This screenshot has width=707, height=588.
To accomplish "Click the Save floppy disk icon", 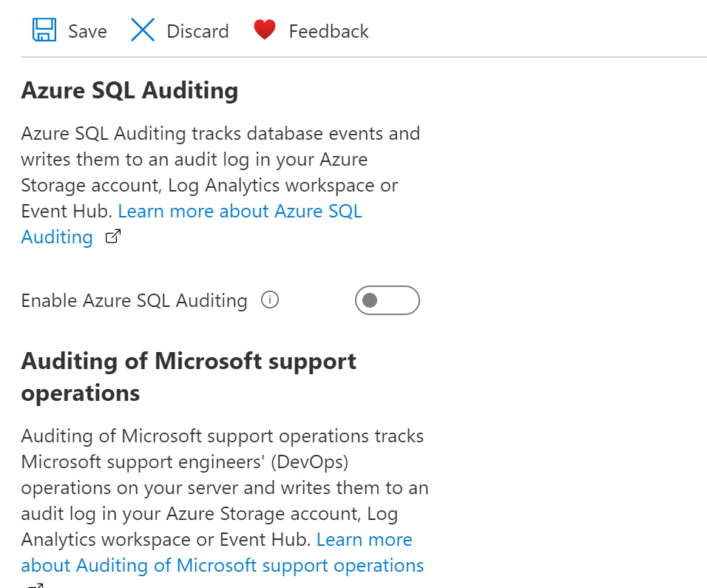I will (x=44, y=30).
